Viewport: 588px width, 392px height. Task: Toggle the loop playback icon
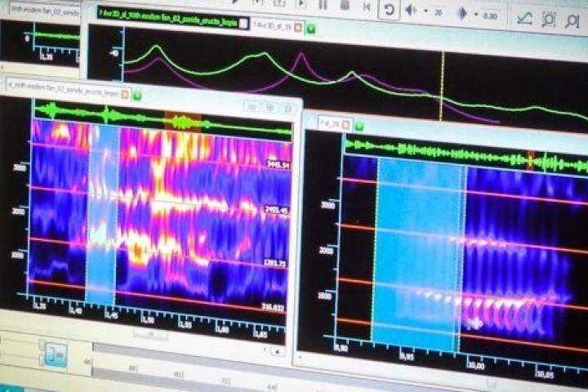390,10
